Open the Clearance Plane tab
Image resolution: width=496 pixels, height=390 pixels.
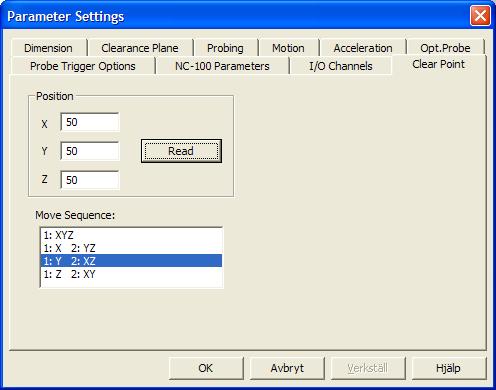pyautogui.click(x=140, y=48)
